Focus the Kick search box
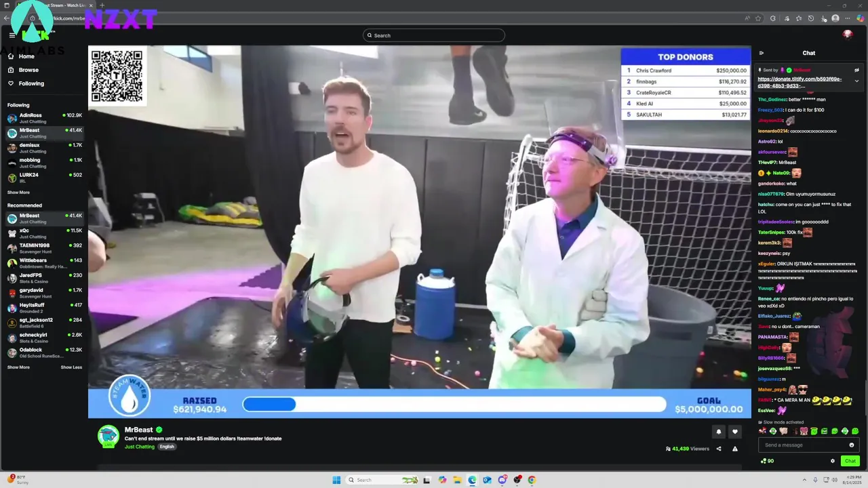Screen dimensions: 868x488 coord(434,35)
